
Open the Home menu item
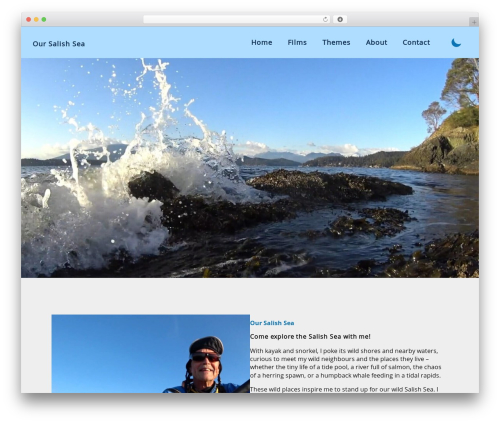coord(262,42)
